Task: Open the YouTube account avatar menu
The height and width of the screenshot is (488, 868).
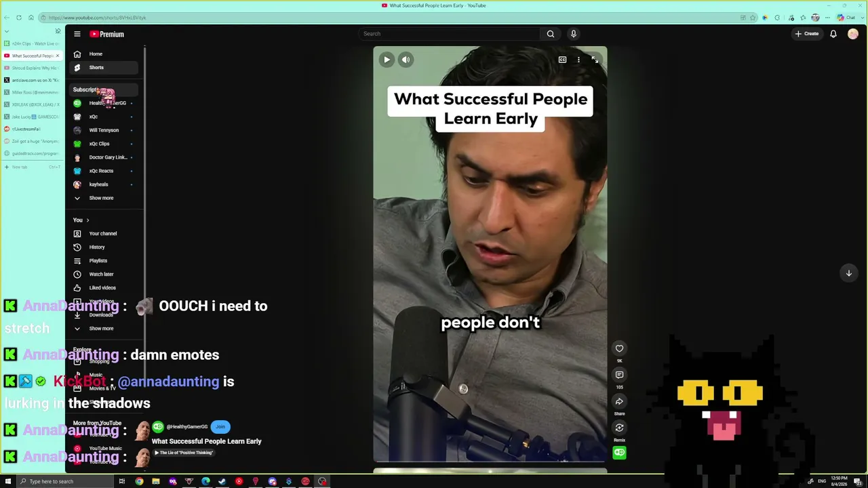Action: tap(853, 34)
